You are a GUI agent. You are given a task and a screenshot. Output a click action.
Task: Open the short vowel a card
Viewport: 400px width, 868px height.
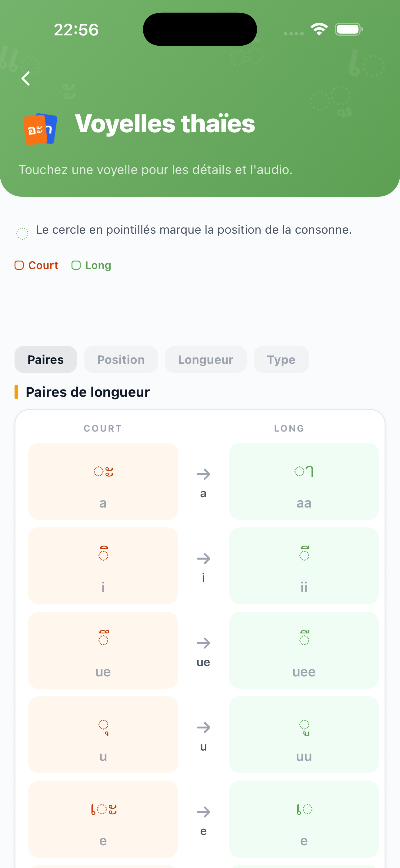point(103,481)
